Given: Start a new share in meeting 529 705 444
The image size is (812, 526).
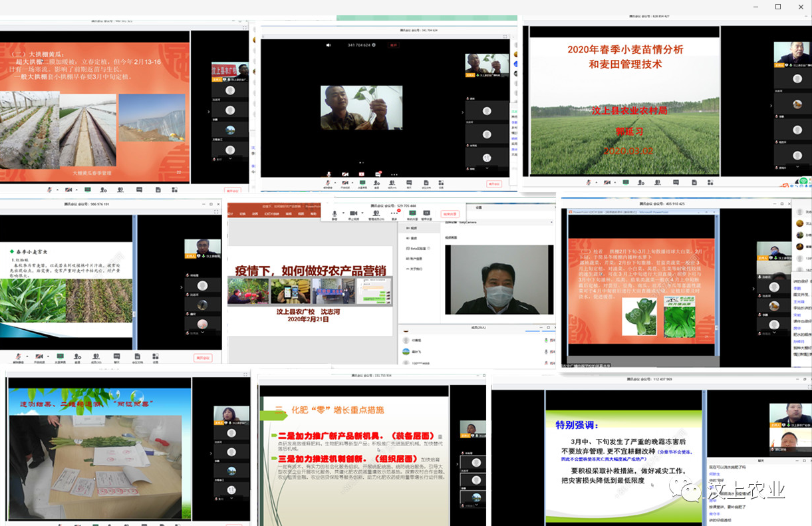Looking at the screenshot, I should pyautogui.click(x=412, y=213).
